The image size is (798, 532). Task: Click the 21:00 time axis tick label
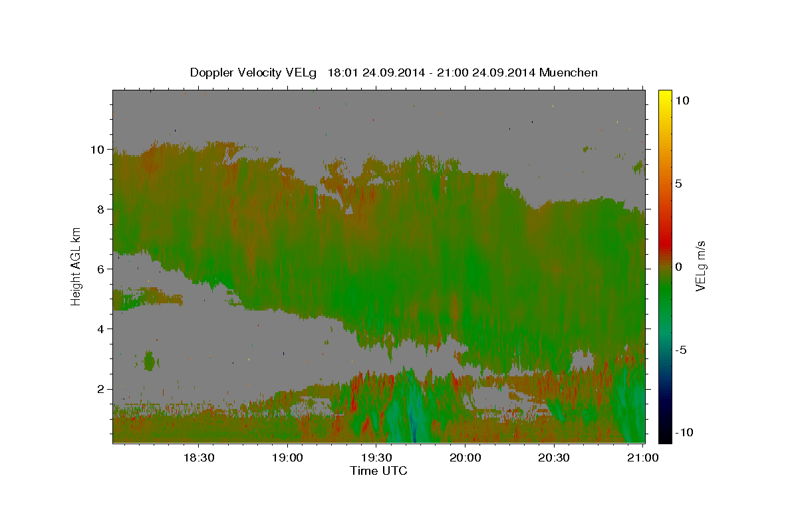click(x=642, y=458)
